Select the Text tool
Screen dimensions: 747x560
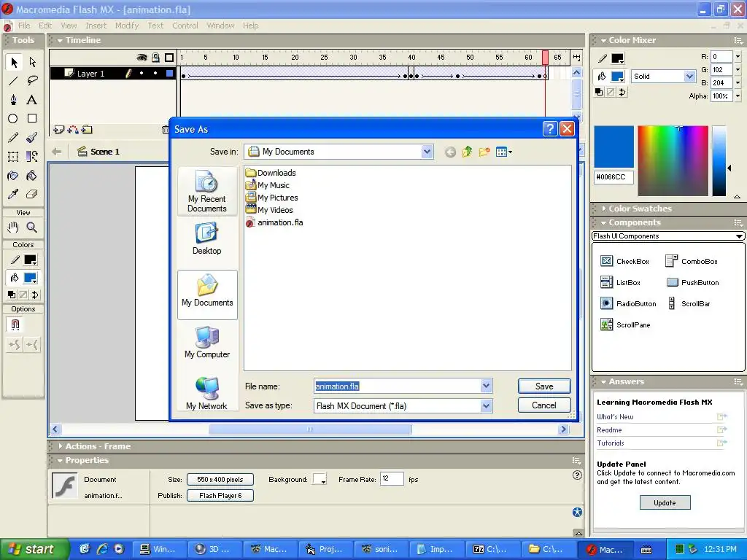click(x=32, y=99)
